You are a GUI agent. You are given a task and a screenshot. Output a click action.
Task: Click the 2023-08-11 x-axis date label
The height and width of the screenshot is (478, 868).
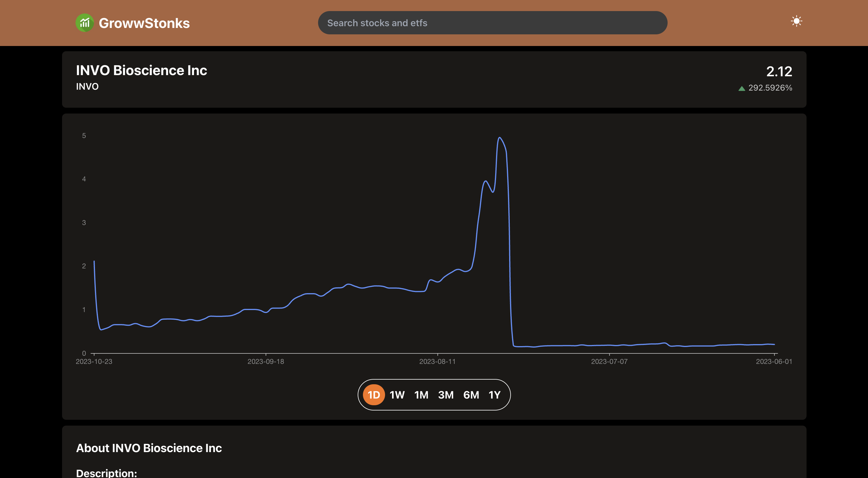tap(437, 362)
